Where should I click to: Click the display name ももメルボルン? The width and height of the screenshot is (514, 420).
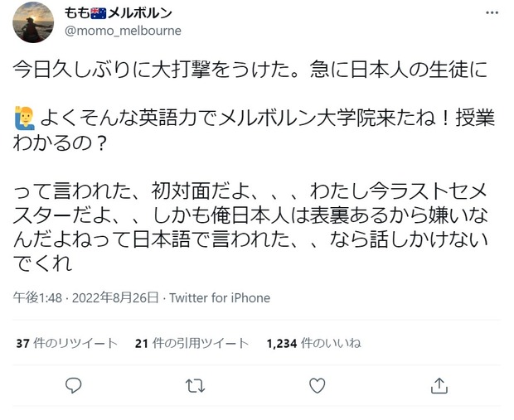(121, 13)
